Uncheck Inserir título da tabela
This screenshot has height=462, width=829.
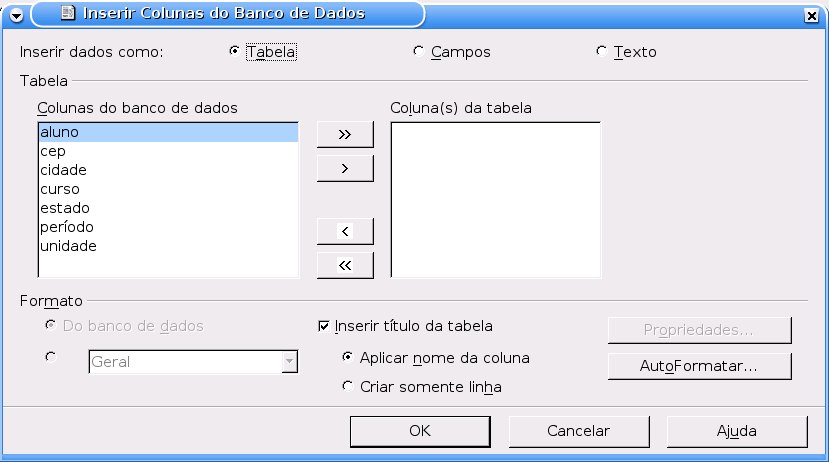(324, 326)
